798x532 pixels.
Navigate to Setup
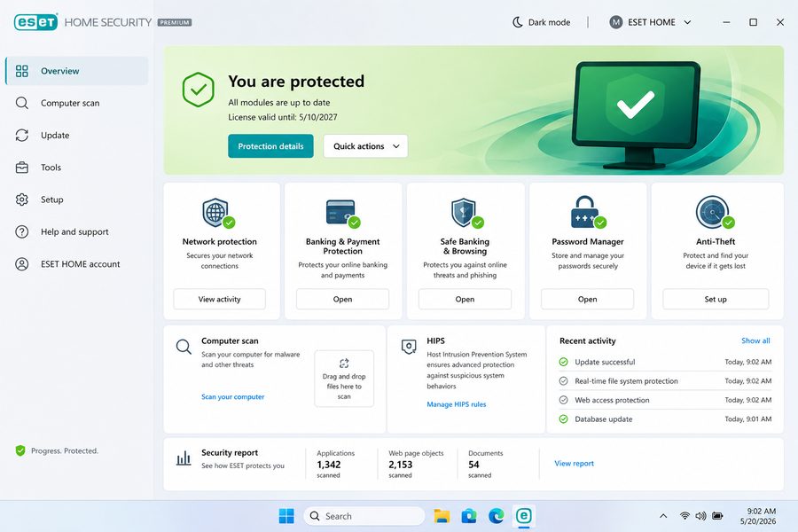[77, 199]
